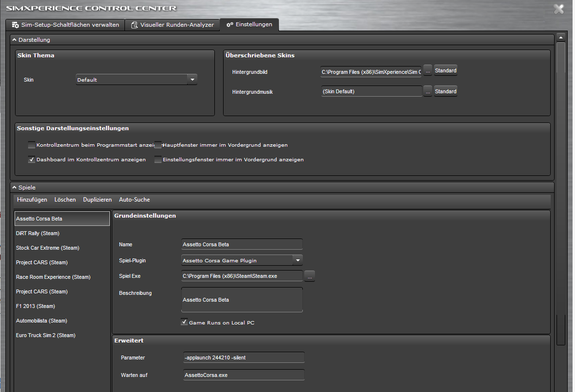
Task: Select F1 2013 (Steam) entry
Action: [x=62, y=306]
